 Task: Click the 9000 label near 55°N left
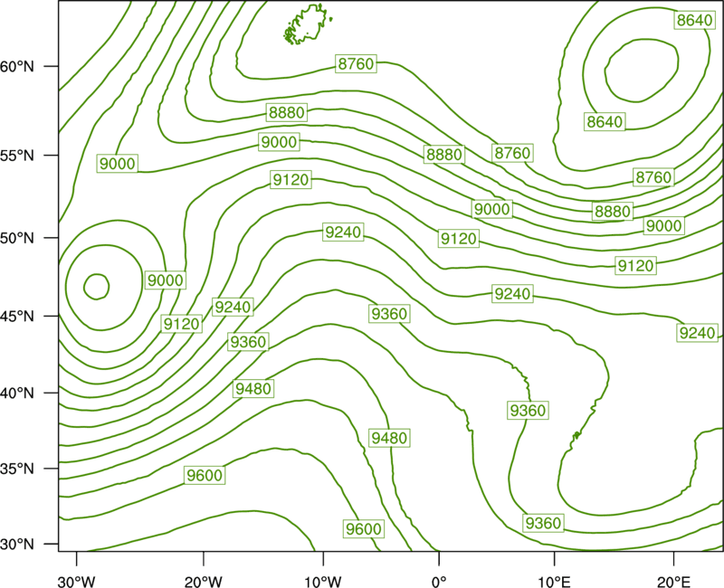[x=118, y=164]
